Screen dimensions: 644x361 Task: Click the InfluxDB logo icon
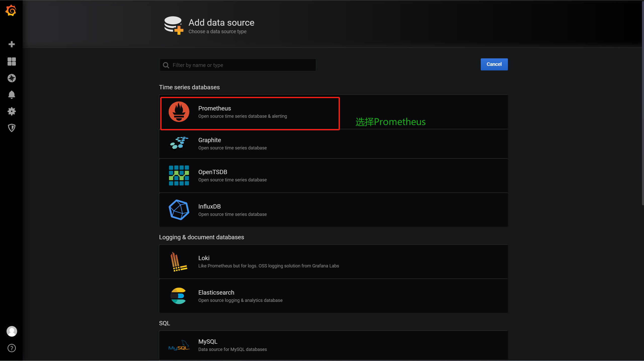[x=179, y=210]
